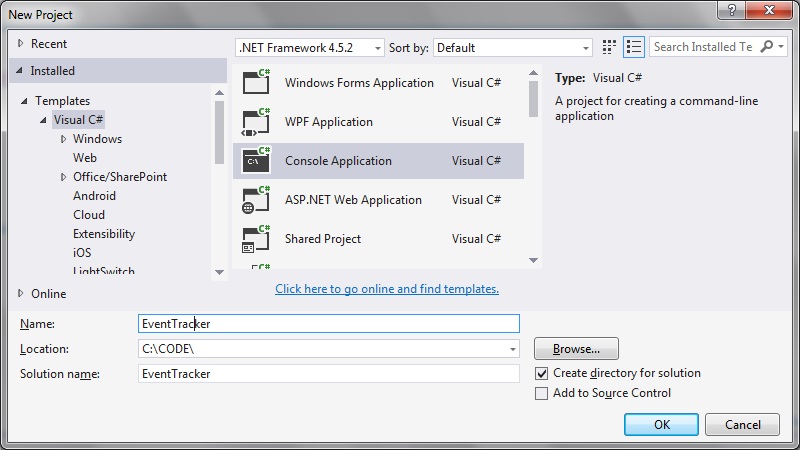Select the Extensibility template category
The image size is (800, 450).
tap(104, 234)
